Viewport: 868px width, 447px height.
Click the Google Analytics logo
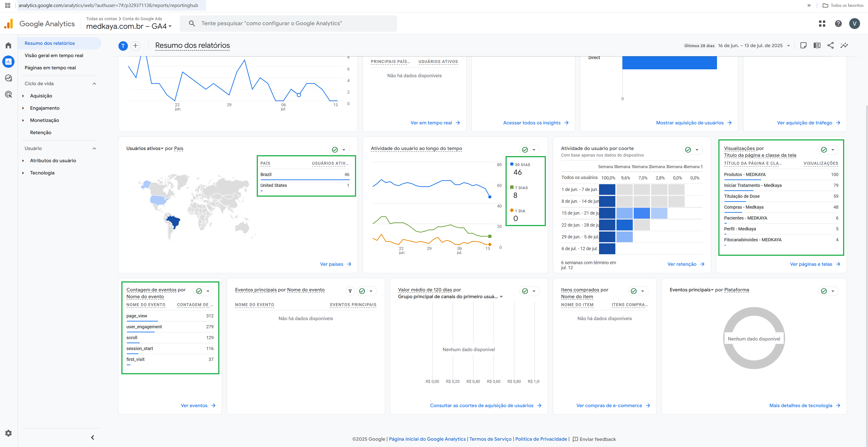pyautogui.click(x=8, y=24)
